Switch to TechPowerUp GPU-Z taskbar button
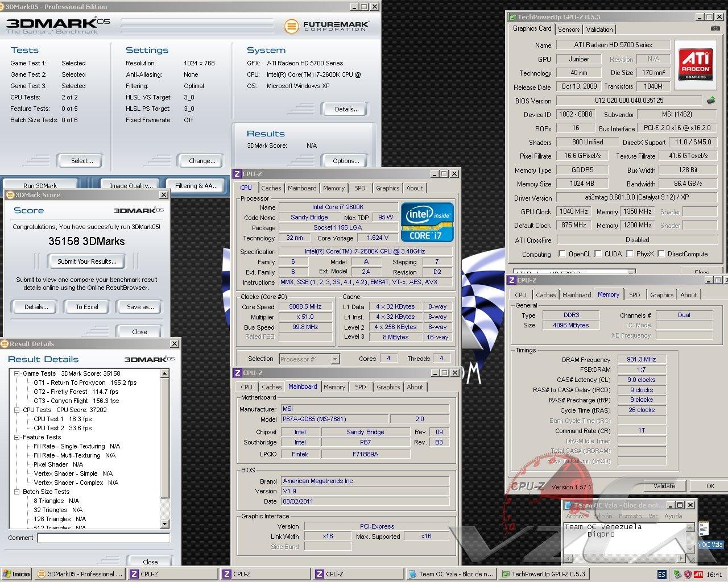The height and width of the screenshot is (582, 728). pyautogui.click(x=543, y=574)
